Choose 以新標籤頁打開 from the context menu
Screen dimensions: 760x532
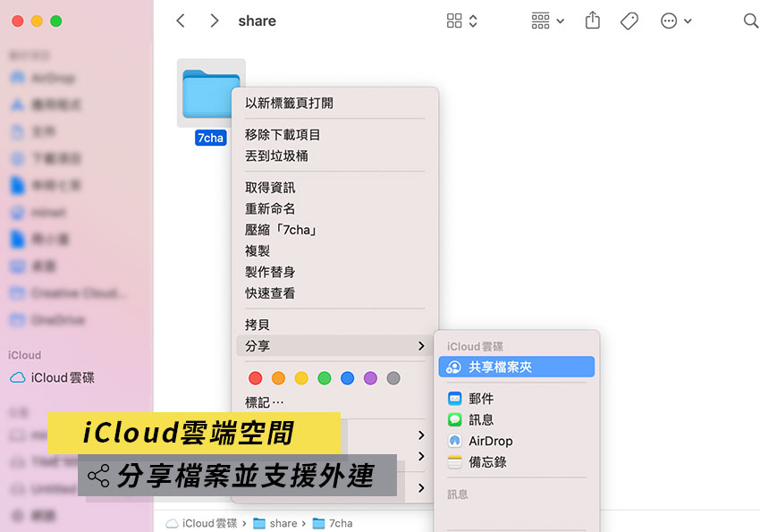pos(335,103)
